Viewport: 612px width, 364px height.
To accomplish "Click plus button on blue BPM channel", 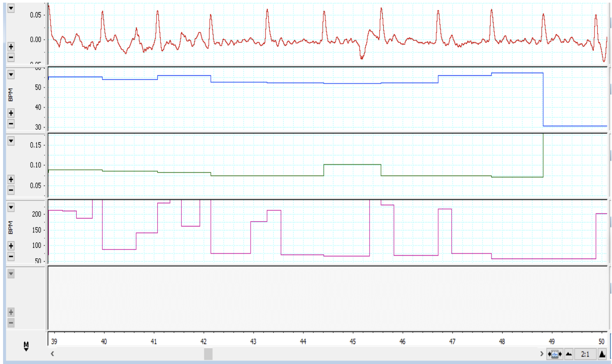I will 11,113.
